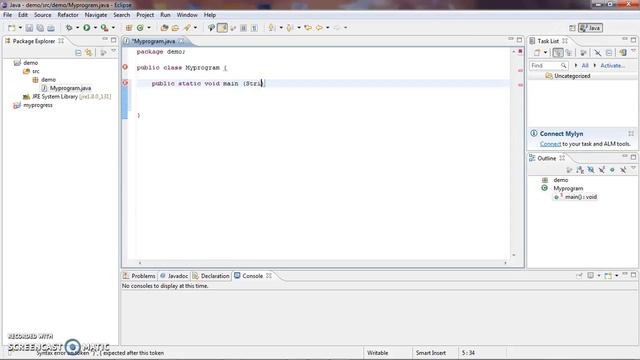
Task: Click the External Tools run icon
Action: pyautogui.click(x=104, y=28)
